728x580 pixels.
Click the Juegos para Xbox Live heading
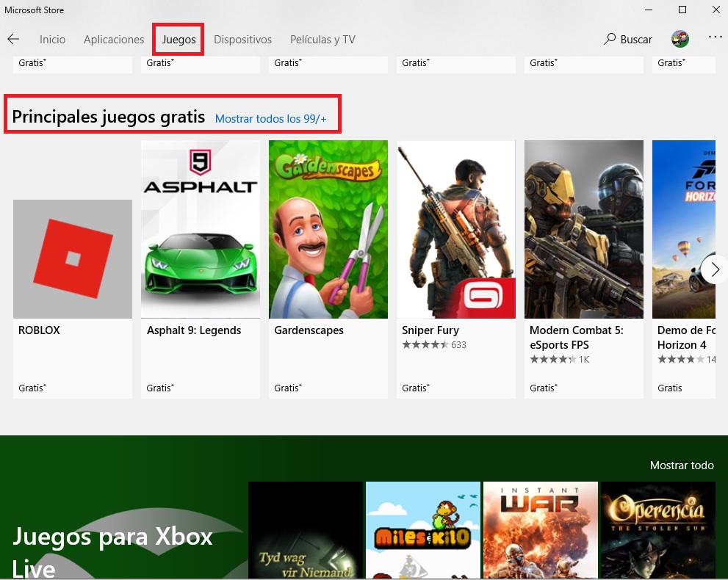point(112,551)
